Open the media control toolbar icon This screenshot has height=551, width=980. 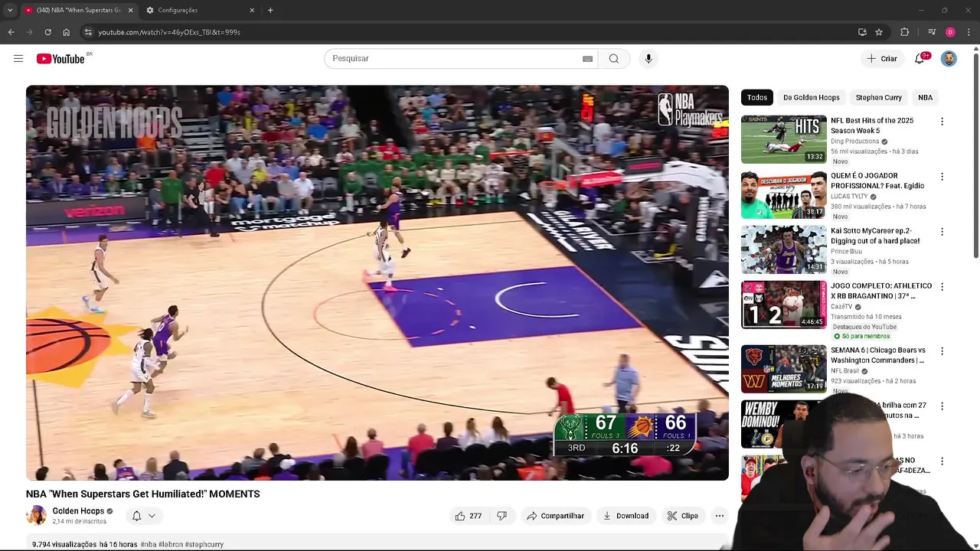click(x=932, y=32)
